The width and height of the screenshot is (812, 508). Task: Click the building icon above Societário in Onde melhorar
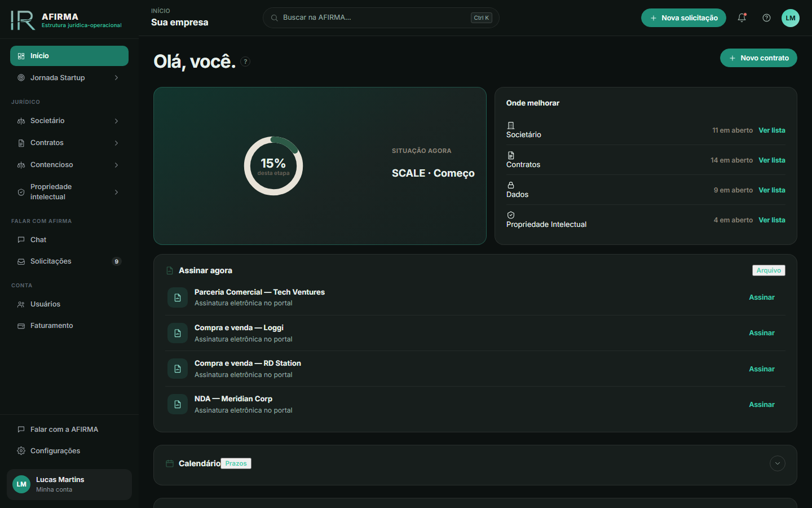pyautogui.click(x=511, y=125)
